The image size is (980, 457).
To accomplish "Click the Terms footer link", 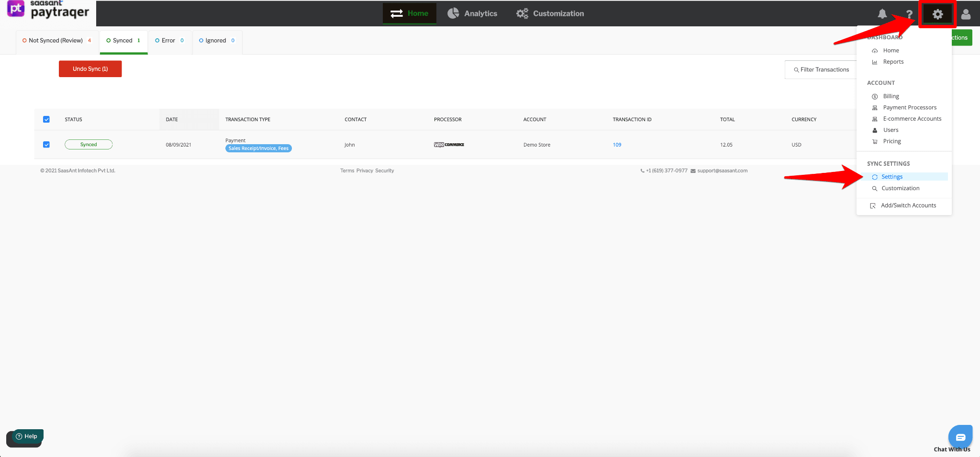I will click(x=347, y=171).
